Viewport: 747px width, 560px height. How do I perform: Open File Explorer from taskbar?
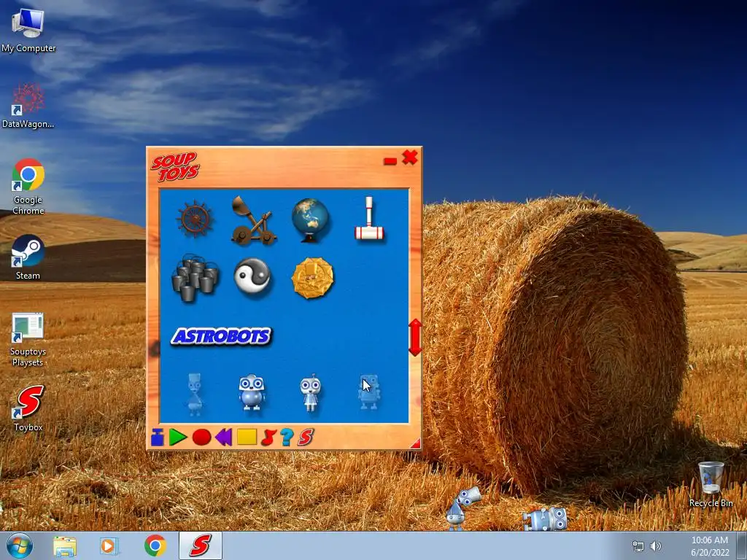tap(65, 546)
